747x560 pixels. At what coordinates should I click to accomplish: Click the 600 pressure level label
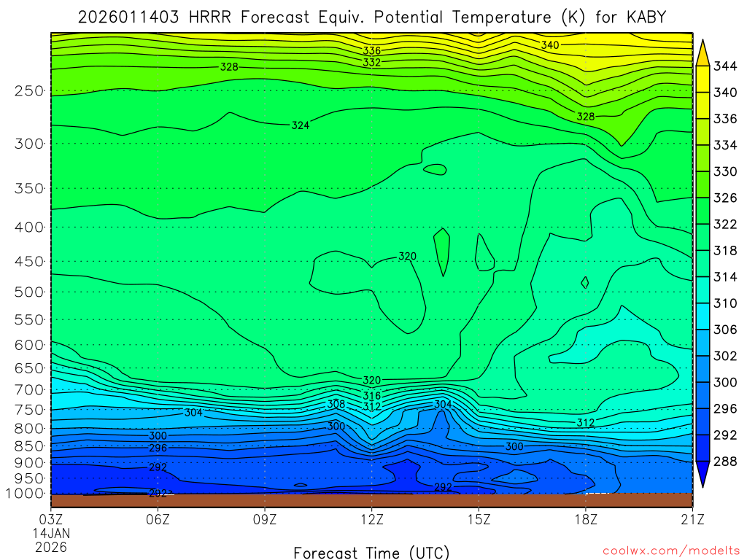click(x=29, y=345)
